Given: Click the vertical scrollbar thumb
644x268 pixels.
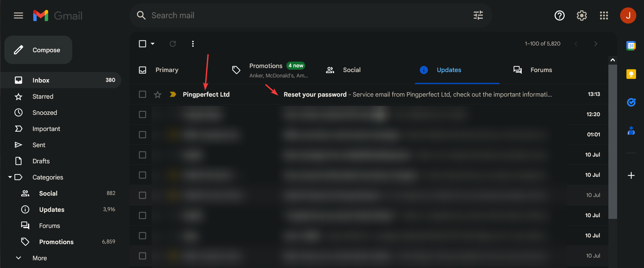Looking at the screenshot, I should [612, 141].
